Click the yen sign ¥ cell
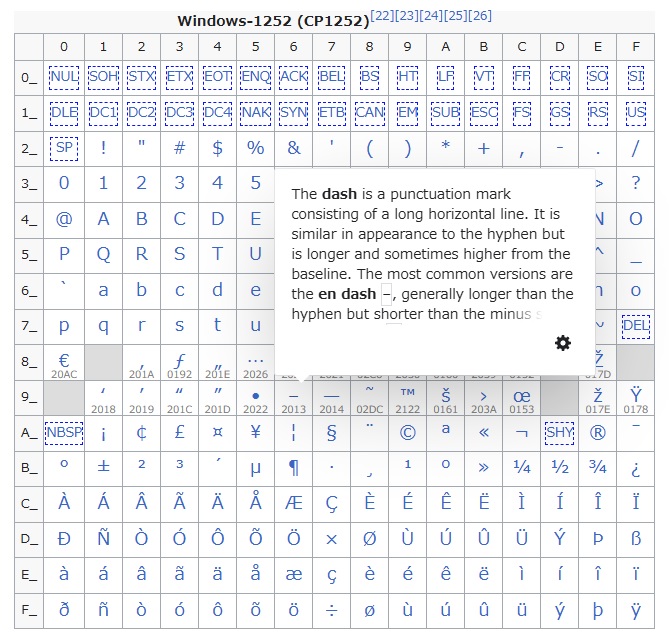Screen dimensions: 669x633 (x=256, y=433)
